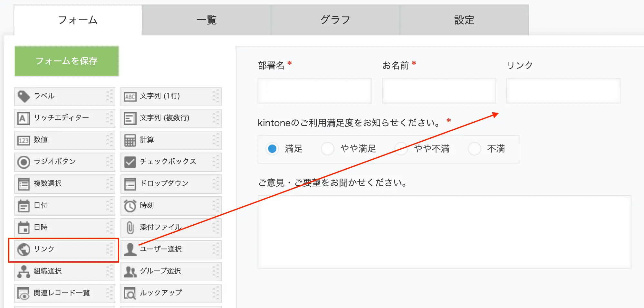Open the グラフ tab
Image resolution: width=644 pixels, height=308 pixels.
[335, 20]
